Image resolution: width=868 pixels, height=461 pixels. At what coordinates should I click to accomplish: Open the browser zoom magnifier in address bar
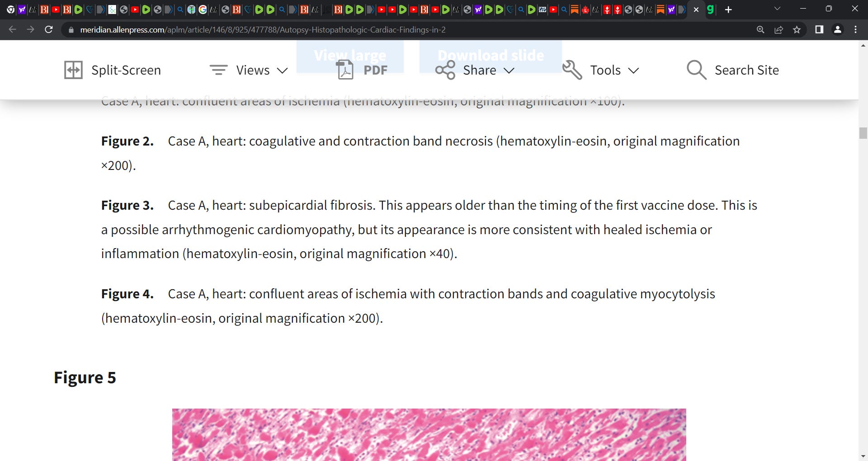[760, 29]
